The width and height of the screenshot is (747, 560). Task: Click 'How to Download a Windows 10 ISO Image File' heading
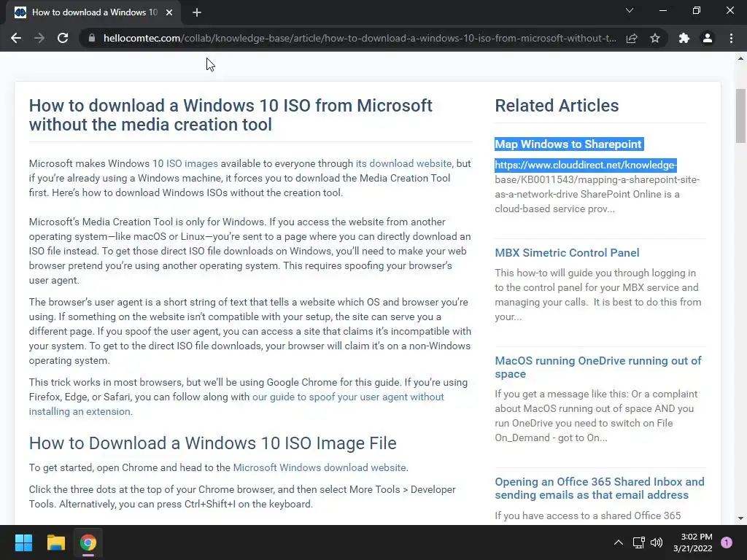click(x=212, y=443)
